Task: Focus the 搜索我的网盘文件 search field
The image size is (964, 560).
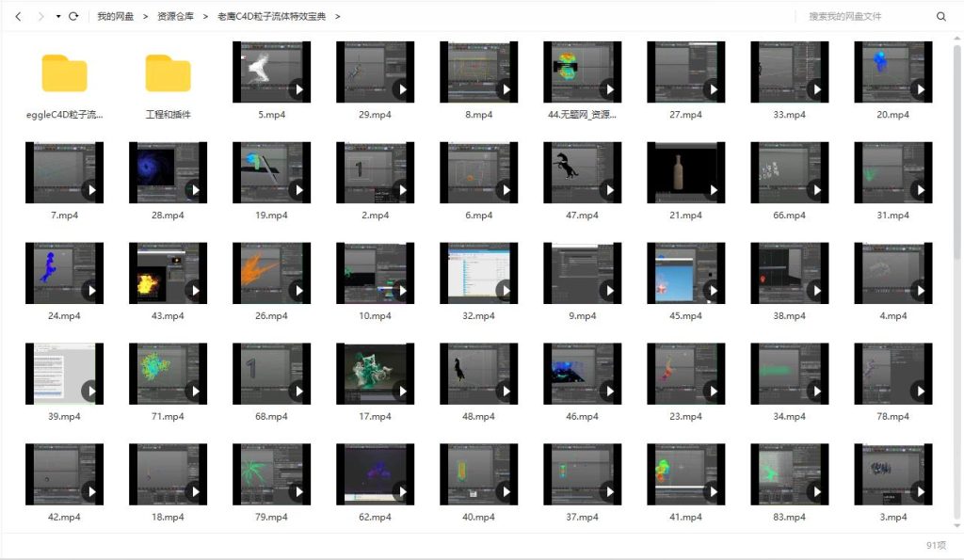Action: 866,17
